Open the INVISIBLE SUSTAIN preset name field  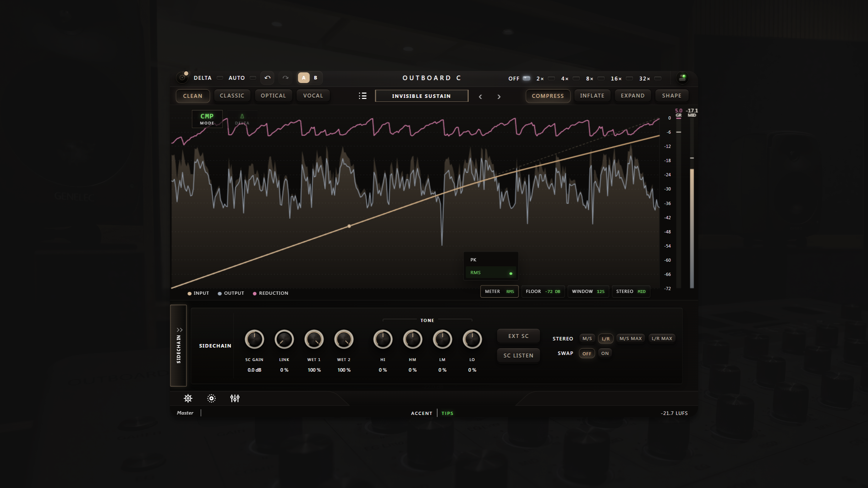422,96
